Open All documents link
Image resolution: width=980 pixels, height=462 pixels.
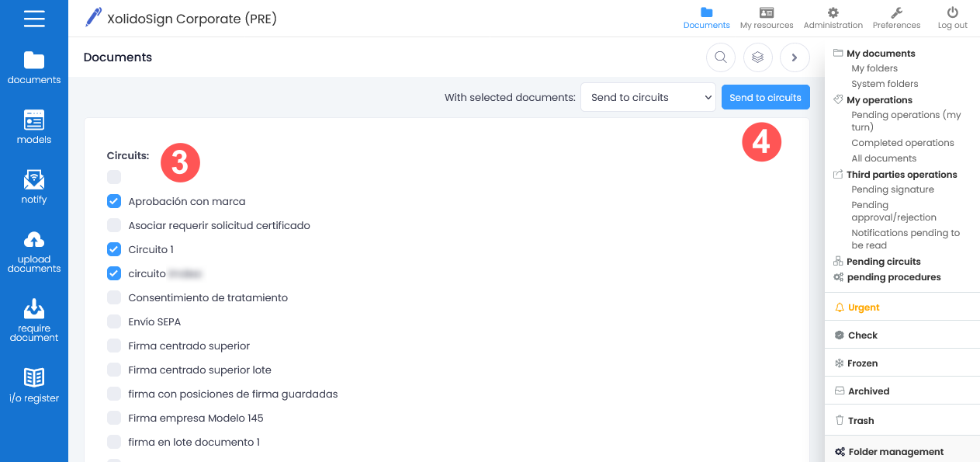tap(884, 158)
